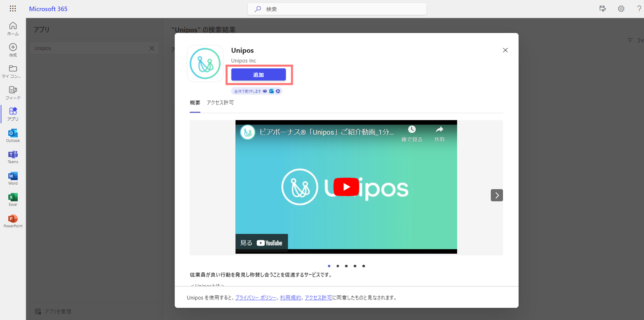Click the Unipos app logo in dialog
Screen dimensions: 644x320
point(205,63)
